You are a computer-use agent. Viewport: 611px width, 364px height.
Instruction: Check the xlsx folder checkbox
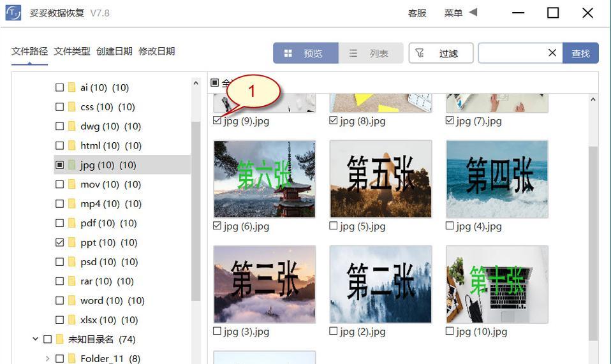[59, 320]
